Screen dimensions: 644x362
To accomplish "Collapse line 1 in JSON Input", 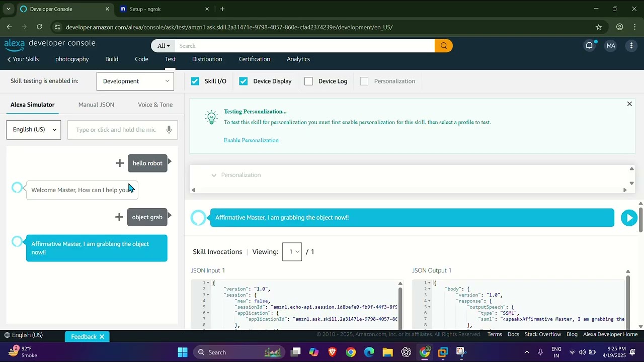I will pos(208,283).
